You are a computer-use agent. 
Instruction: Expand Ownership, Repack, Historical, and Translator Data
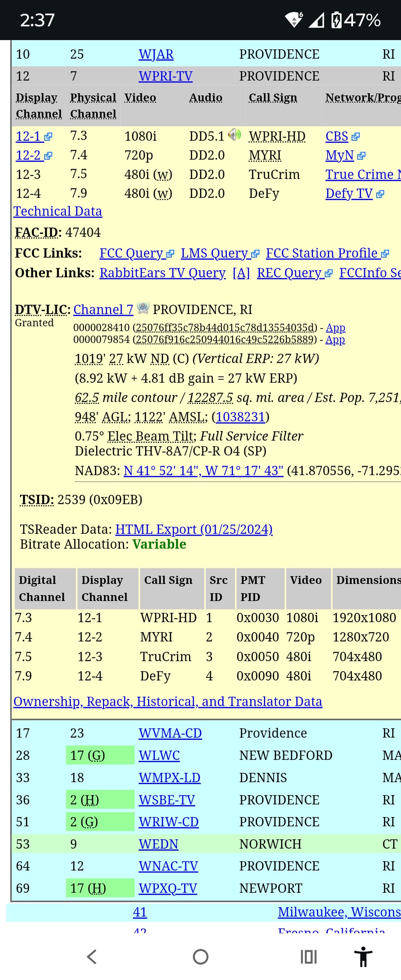[x=168, y=701]
